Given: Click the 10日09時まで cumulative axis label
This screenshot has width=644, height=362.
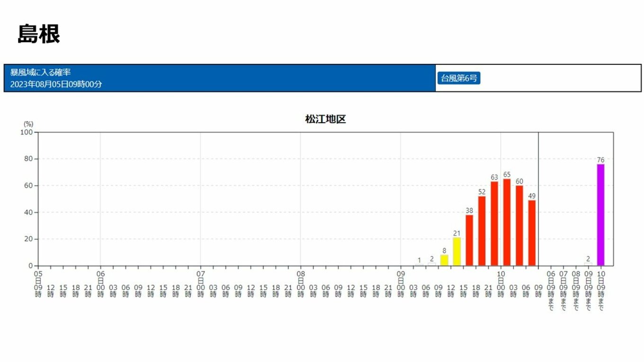Looking at the screenshot, I should [x=600, y=290].
